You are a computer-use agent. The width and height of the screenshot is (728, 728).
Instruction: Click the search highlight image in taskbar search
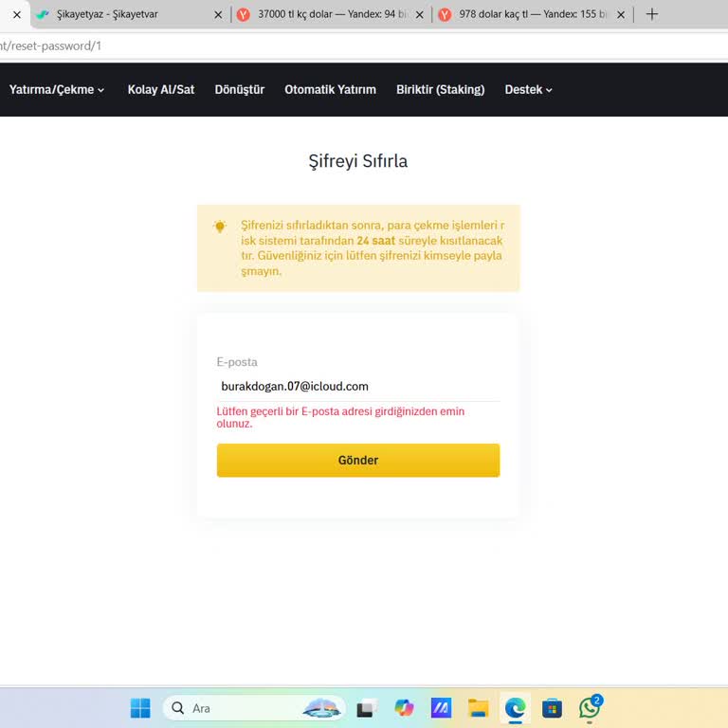pyautogui.click(x=321, y=708)
